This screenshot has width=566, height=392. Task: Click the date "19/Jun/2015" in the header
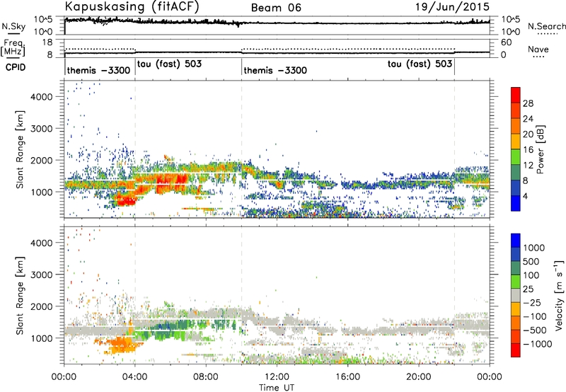click(453, 6)
